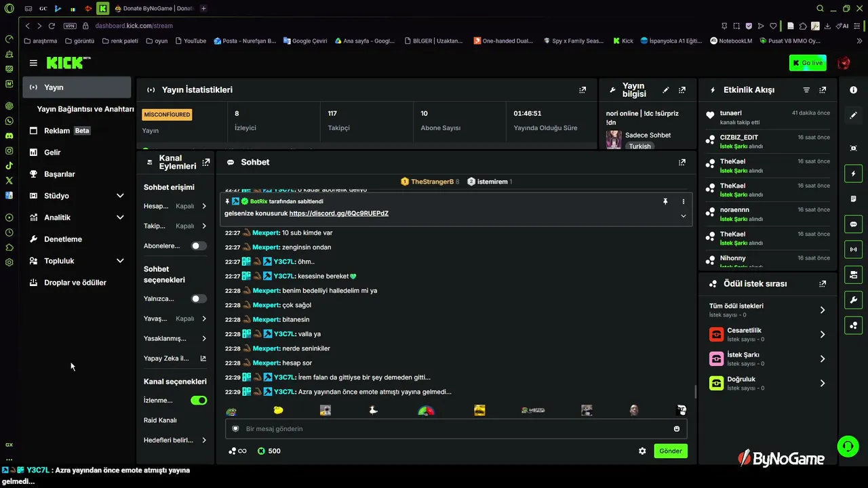Pop out the Etkinlik Akışı panel

click(x=823, y=89)
